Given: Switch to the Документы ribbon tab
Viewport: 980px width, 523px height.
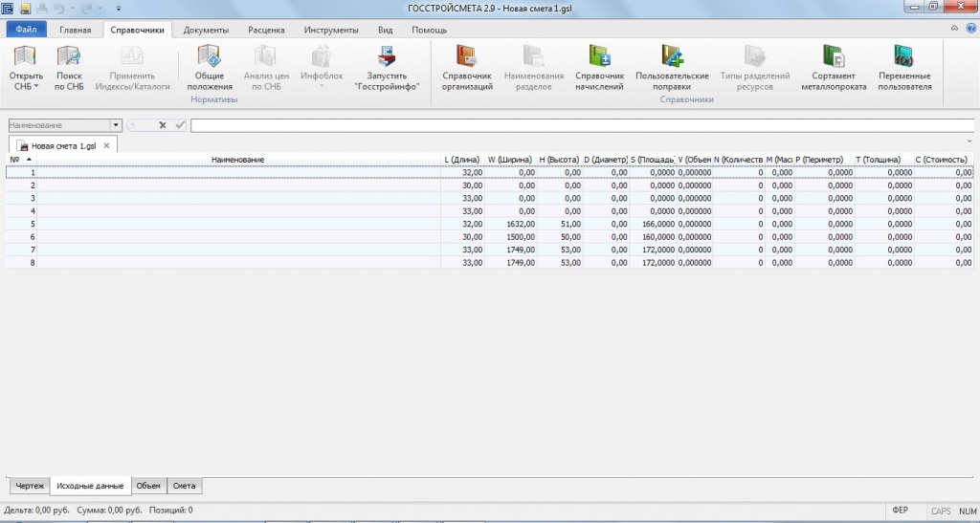Looking at the screenshot, I should [206, 30].
